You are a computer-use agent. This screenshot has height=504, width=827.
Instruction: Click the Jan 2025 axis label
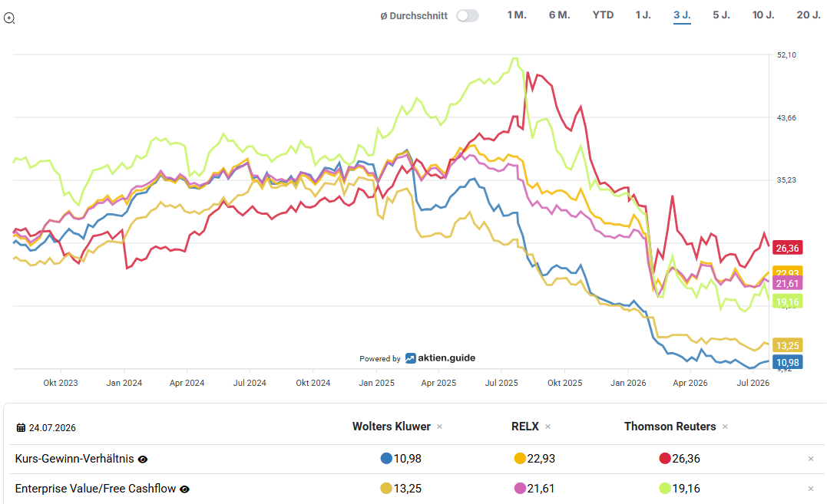point(376,383)
